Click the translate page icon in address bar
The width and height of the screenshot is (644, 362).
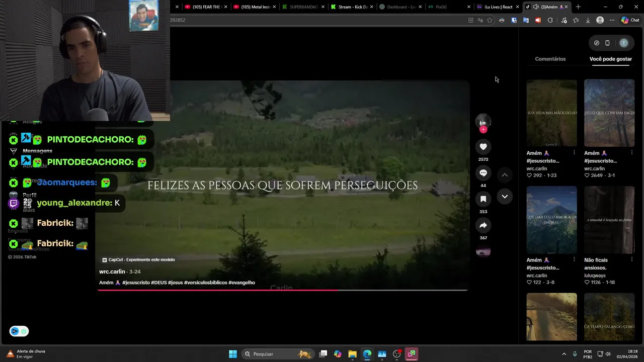pyautogui.click(x=480, y=20)
